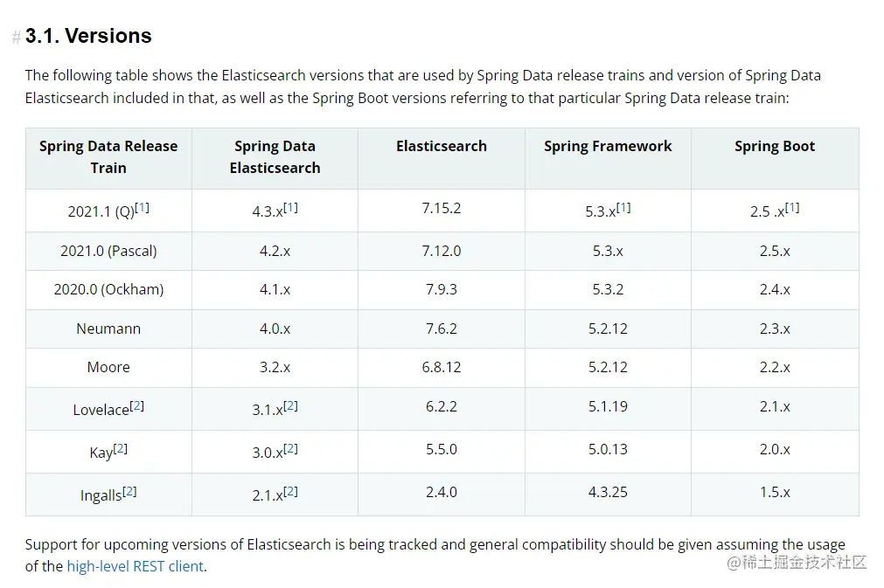Viewport: 884px width, 588px height.
Task: Follow footnote [2] next to Kay
Action: tap(121, 449)
